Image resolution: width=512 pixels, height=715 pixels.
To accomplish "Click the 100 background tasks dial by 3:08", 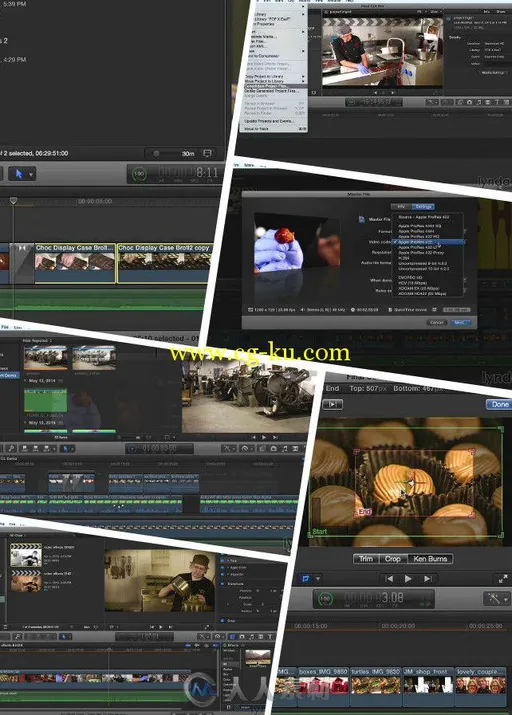I will 325,598.
